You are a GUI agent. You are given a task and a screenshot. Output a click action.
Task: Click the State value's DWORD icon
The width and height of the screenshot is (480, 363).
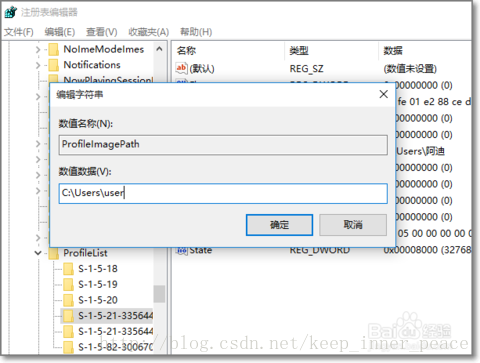pyautogui.click(x=181, y=251)
